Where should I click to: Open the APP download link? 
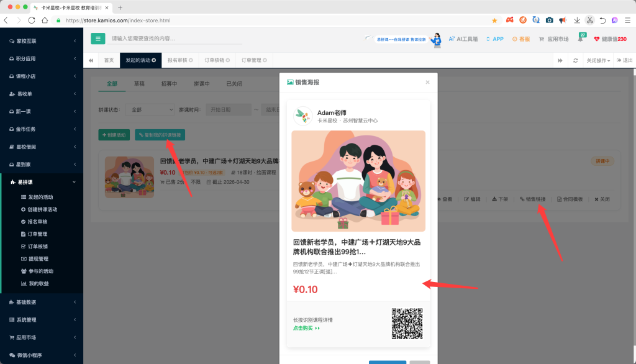click(x=495, y=39)
